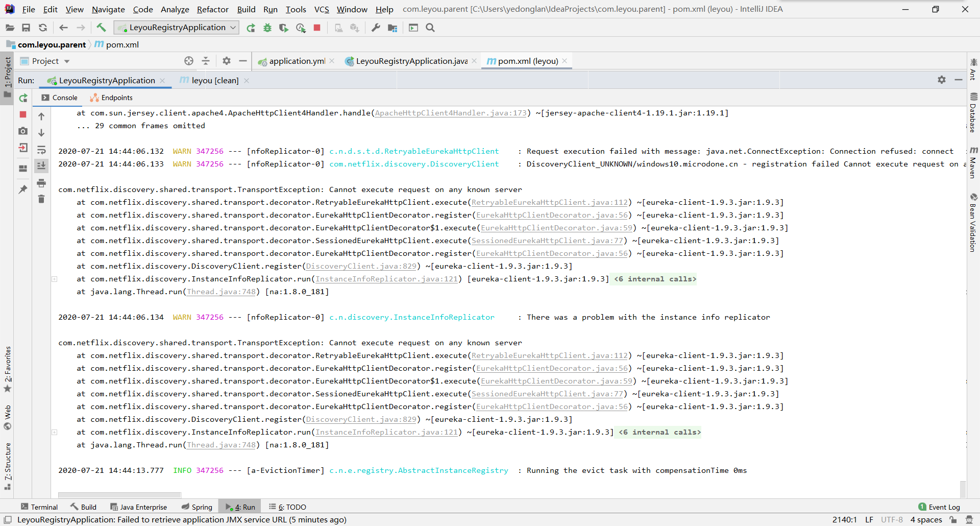Toggle tool window bars via bottom-left corner icon
Screen dimensions: 980x526
(x=8, y=519)
